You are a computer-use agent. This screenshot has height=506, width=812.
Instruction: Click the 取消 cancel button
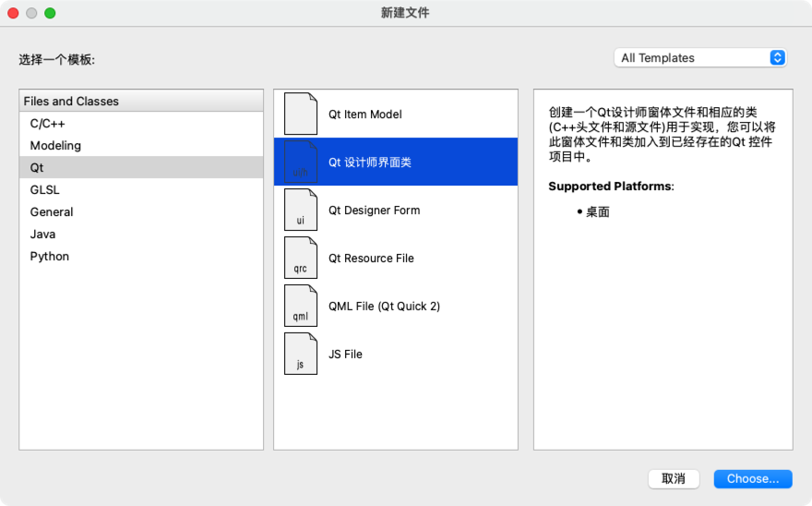[674, 478]
